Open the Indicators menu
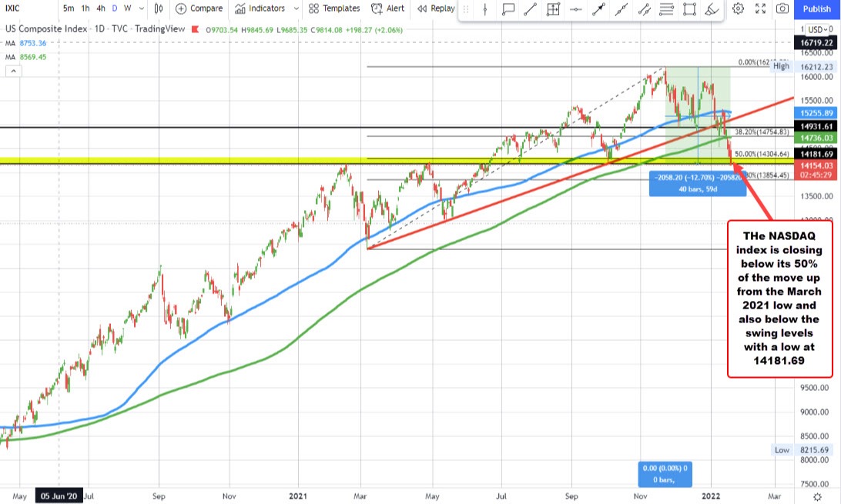The image size is (841, 504). click(260, 8)
